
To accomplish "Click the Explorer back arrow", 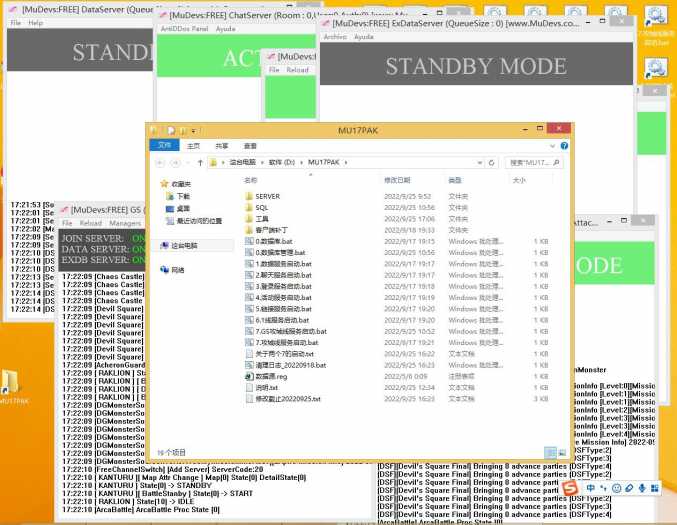I will (x=160, y=163).
